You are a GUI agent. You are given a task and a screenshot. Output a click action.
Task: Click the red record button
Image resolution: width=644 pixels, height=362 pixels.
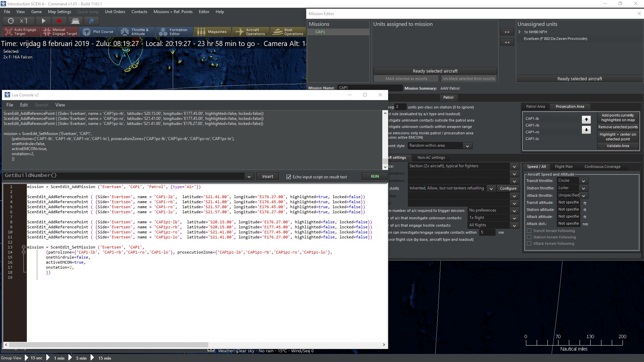click(59, 21)
